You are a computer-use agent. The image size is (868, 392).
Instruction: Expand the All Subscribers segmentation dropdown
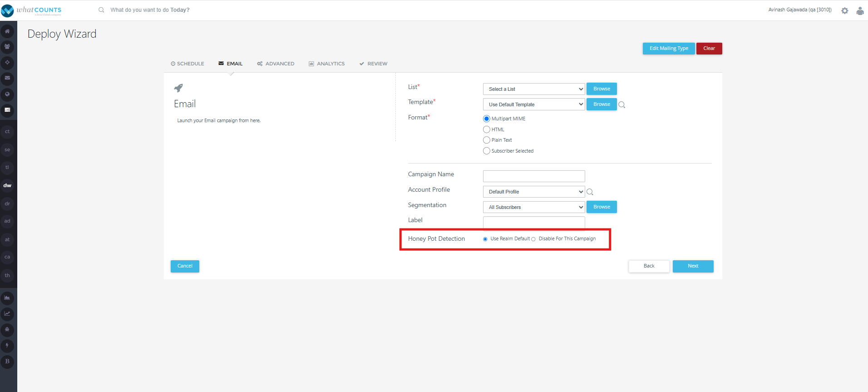pyautogui.click(x=534, y=207)
